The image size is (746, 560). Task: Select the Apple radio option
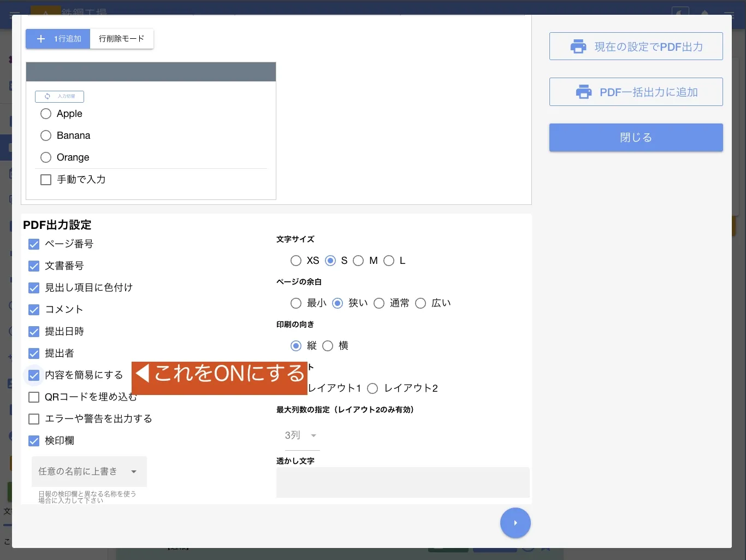click(x=46, y=114)
